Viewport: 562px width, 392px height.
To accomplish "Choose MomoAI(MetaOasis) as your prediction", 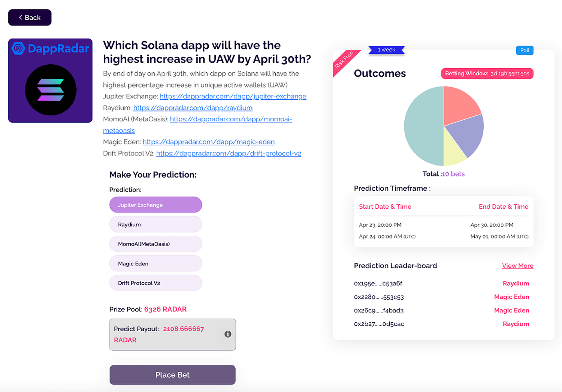I will coord(155,244).
